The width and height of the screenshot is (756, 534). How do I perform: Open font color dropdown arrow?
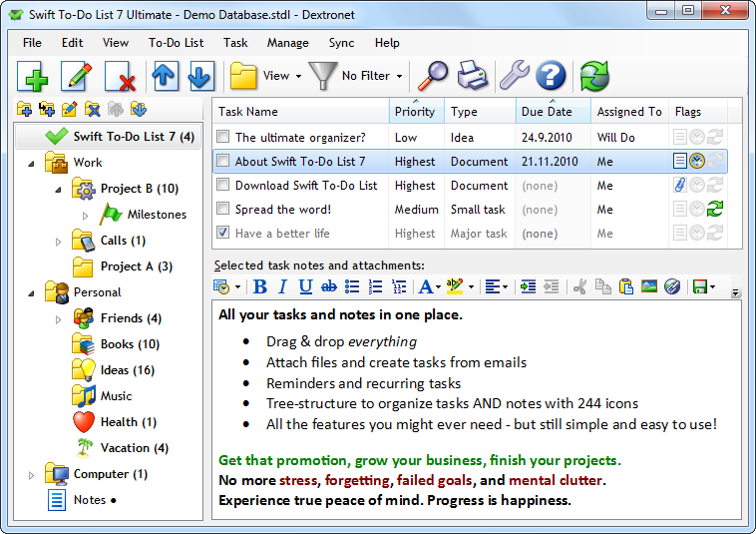[x=438, y=287]
